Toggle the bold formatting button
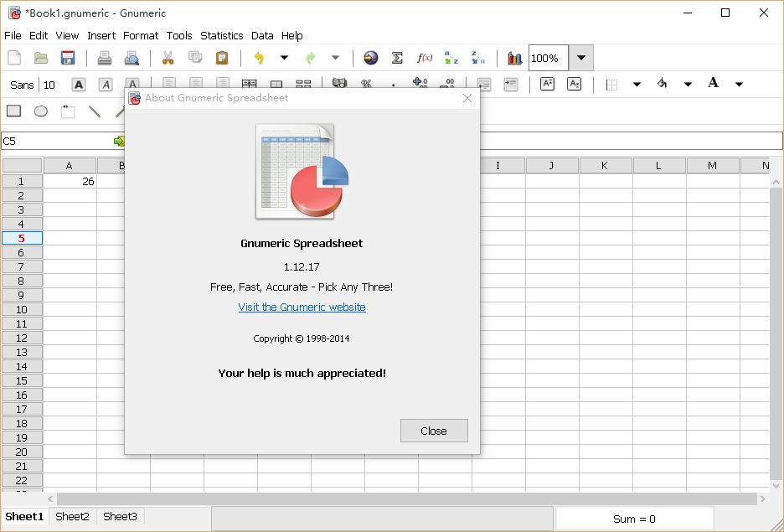 (79, 85)
